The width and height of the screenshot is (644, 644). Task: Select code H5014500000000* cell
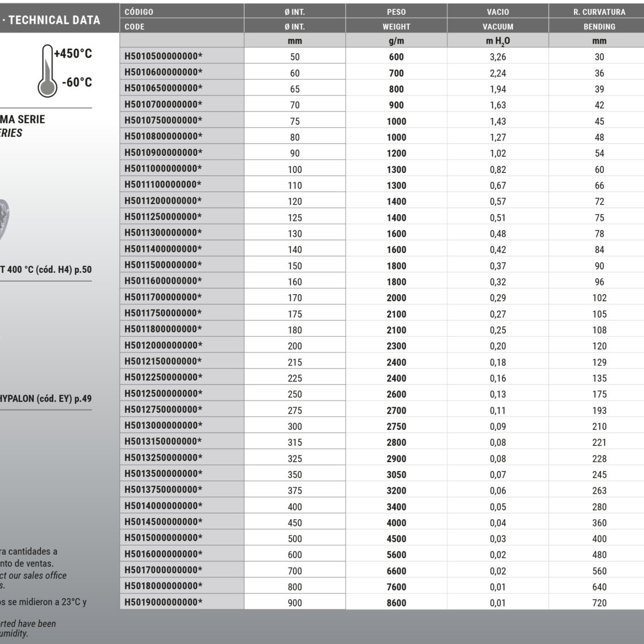point(163,522)
